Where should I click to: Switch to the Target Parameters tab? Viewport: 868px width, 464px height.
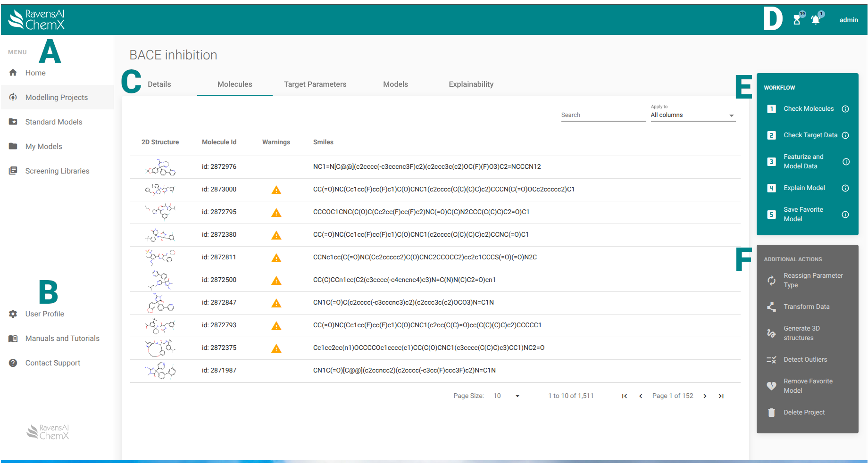click(x=315, y=84)
